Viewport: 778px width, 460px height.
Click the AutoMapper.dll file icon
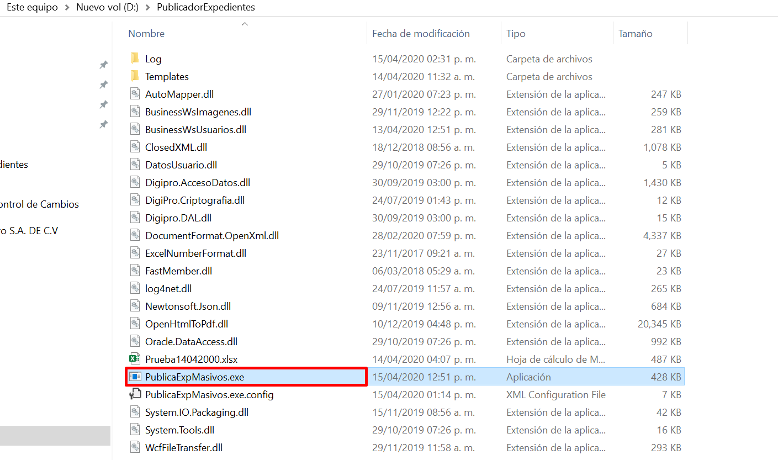coord(135,94)
